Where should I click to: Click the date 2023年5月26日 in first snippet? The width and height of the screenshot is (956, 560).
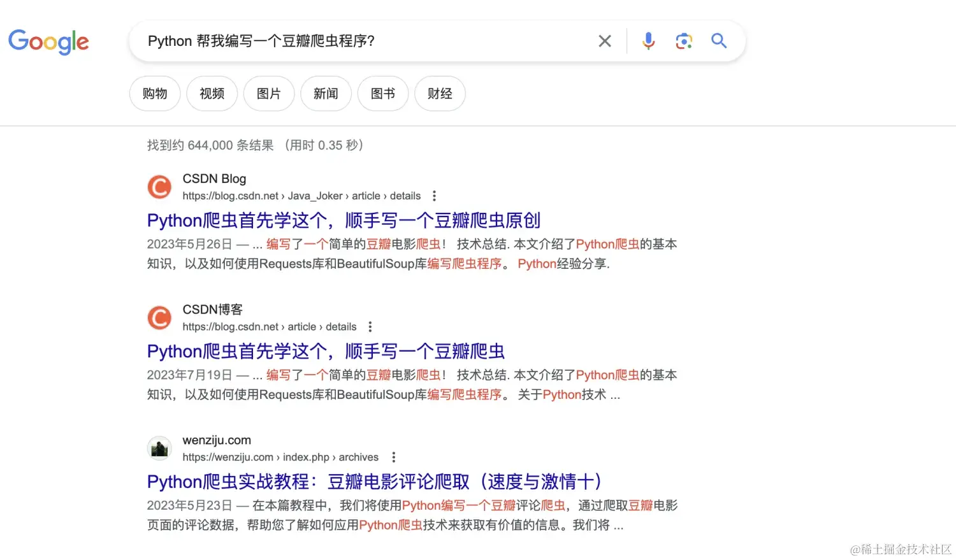click(x=189, y=244)
